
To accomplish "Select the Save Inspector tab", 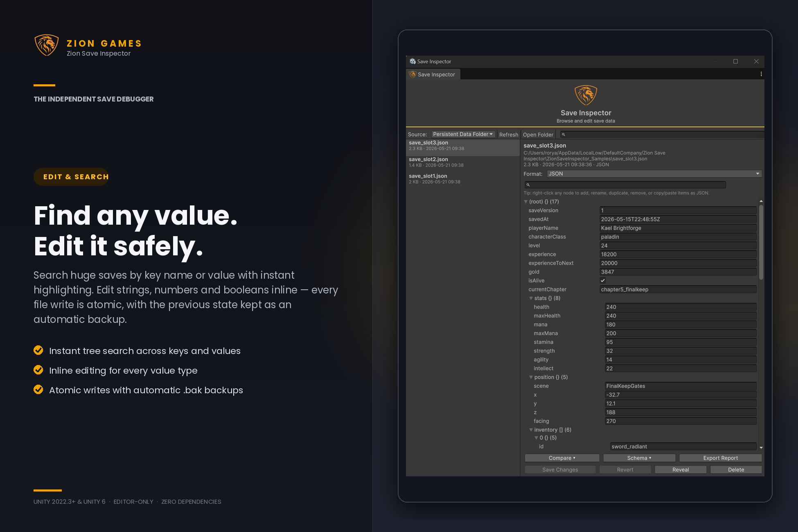I will tap(433, 74).
